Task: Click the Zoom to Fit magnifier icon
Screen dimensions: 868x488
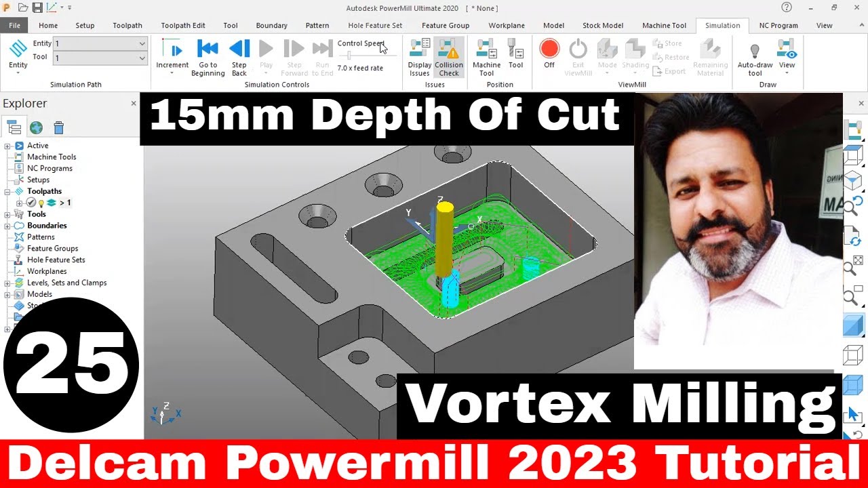Action: [x=853, y=265]
